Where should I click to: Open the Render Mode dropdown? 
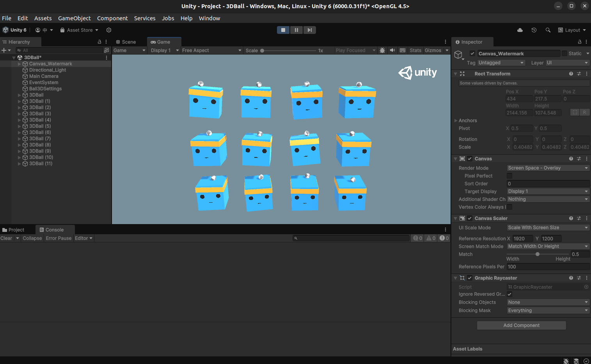coord(548,168)
